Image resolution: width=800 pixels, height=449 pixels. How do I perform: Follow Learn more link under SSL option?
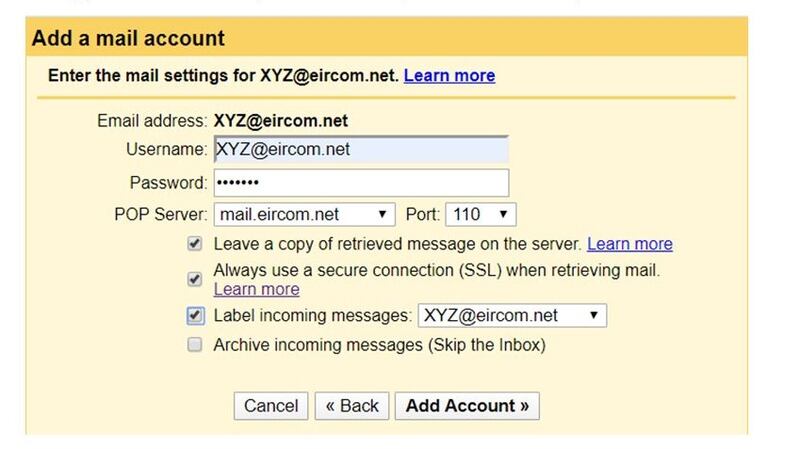[x=256, y=289]
